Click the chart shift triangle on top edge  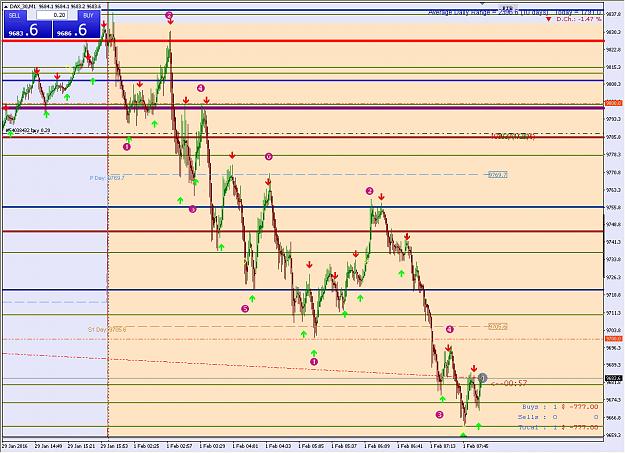[x=483, y=3]
